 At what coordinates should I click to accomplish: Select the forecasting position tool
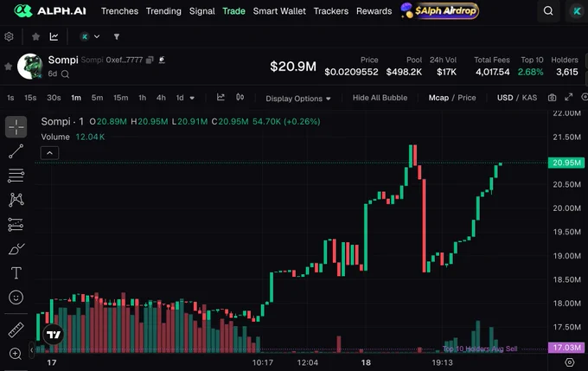pyautogui.click(x=16, y=224)
